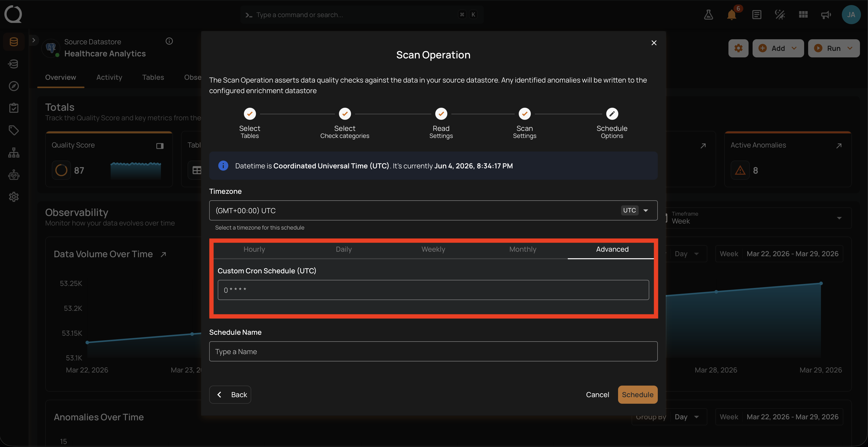Open the Explore compass icon in sidebar
868x447 pixels.
tap(14, 86)
